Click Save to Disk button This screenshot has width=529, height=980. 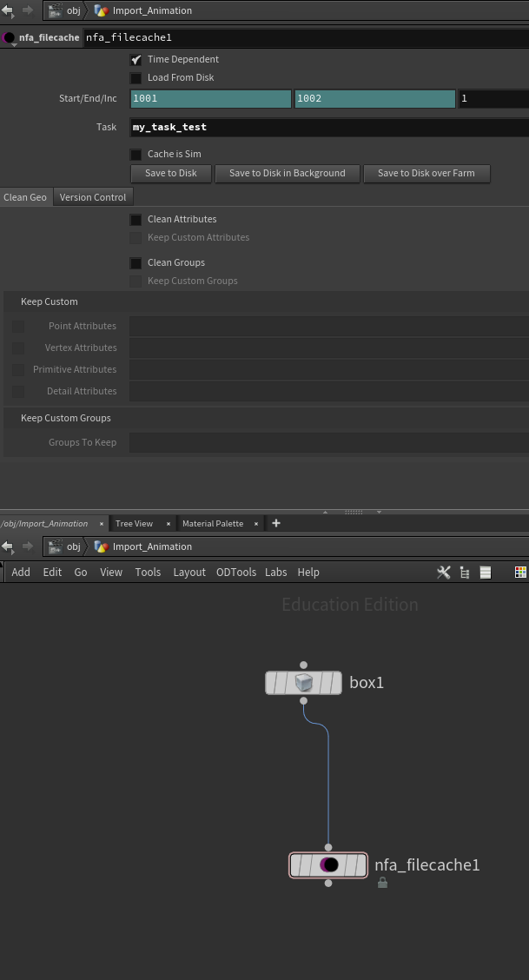click(171, 174)
